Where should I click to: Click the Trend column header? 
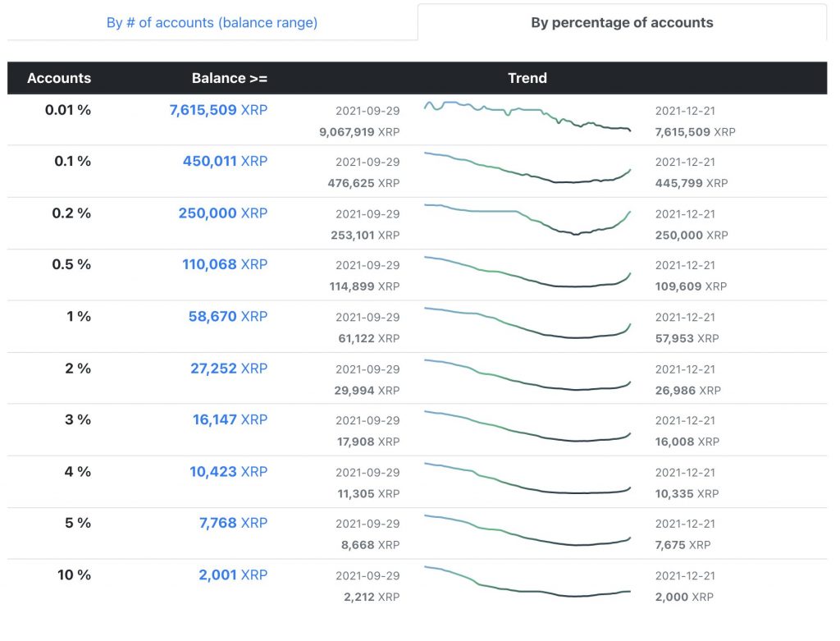pyautogui.click(x=527, y=78)
